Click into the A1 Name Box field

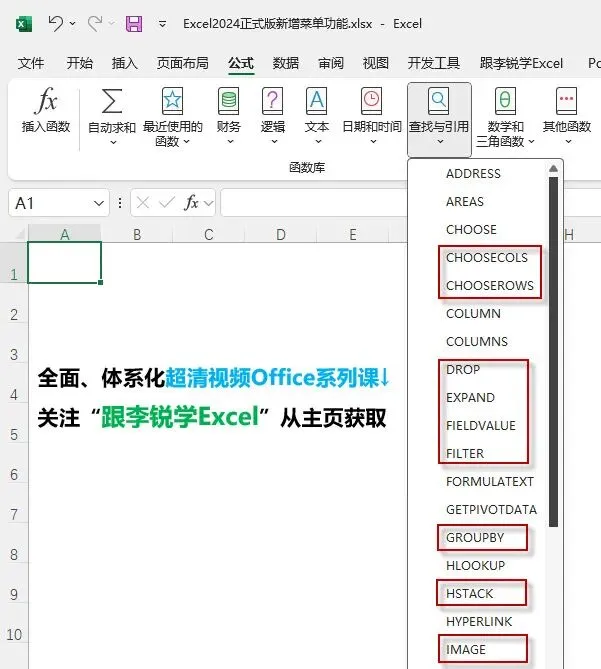tap(51, 203)
